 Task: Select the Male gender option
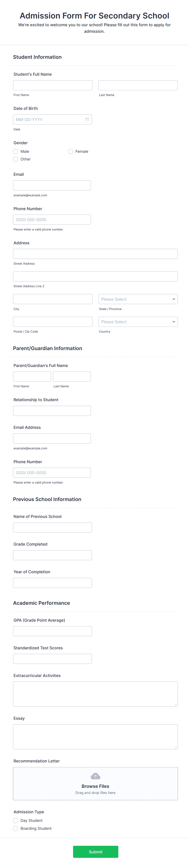(x=15, y=151)
